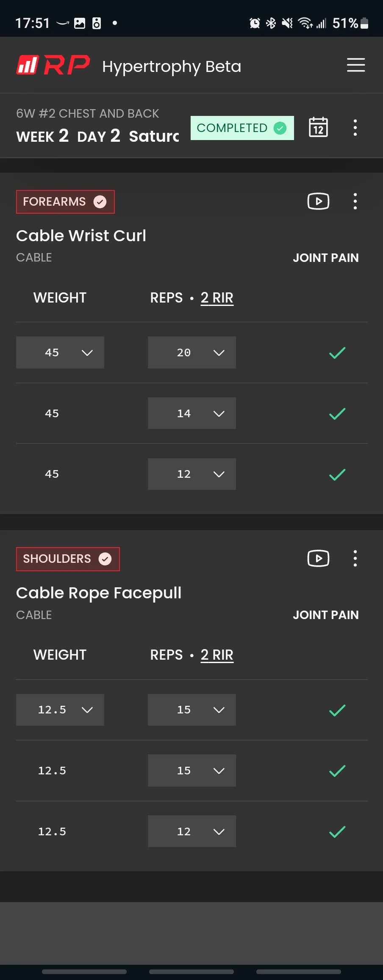Tap the COMPLETED status badge
383x980 pixels.
pos(242,128)
